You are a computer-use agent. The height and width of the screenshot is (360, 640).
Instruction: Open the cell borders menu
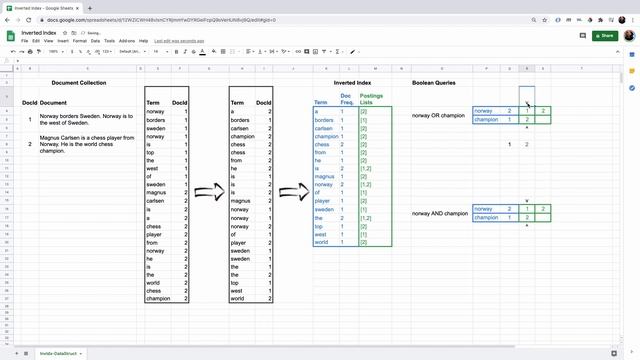[223, 52]
